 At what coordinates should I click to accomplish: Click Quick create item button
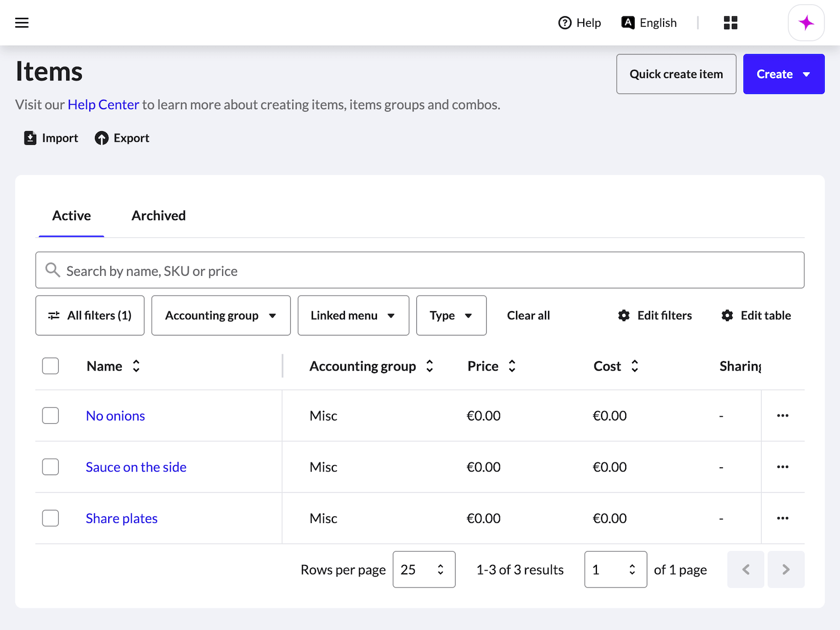tap(676, 74)
